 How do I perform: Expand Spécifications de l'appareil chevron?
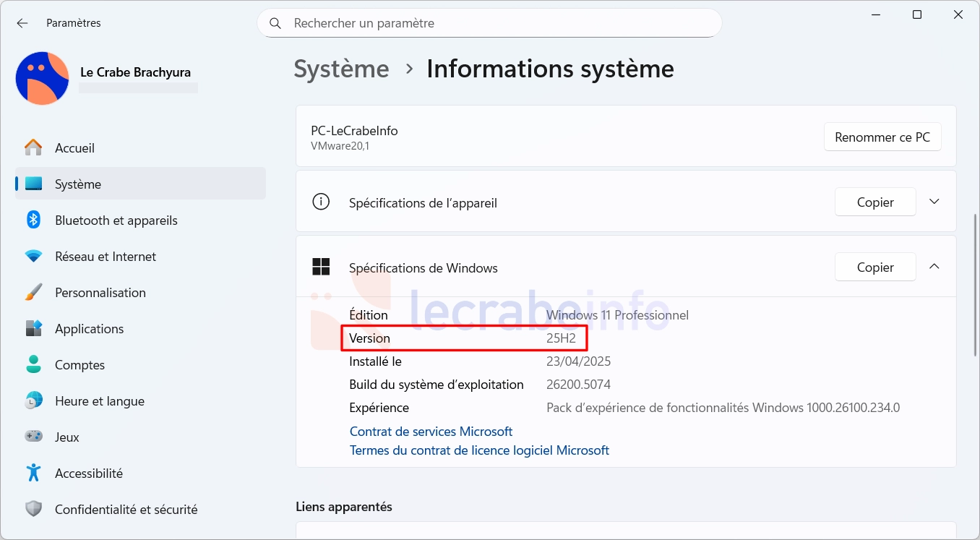934,202
